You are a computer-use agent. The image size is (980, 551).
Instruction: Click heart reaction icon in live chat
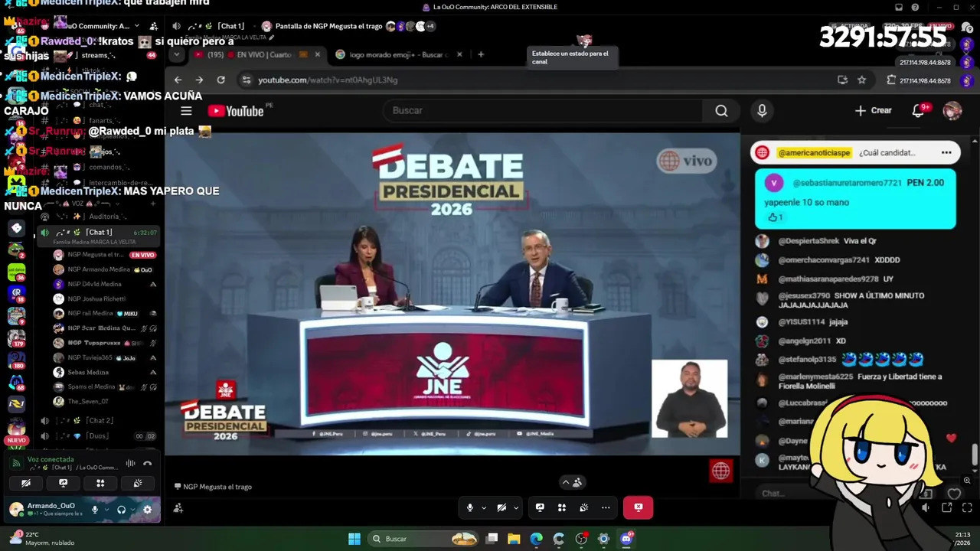click(954, 494)
